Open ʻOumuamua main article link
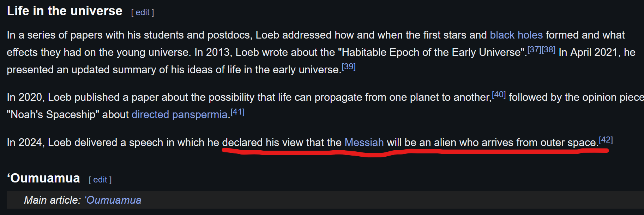Viewport: 644px width, 215px height. (x=113, y=200)
